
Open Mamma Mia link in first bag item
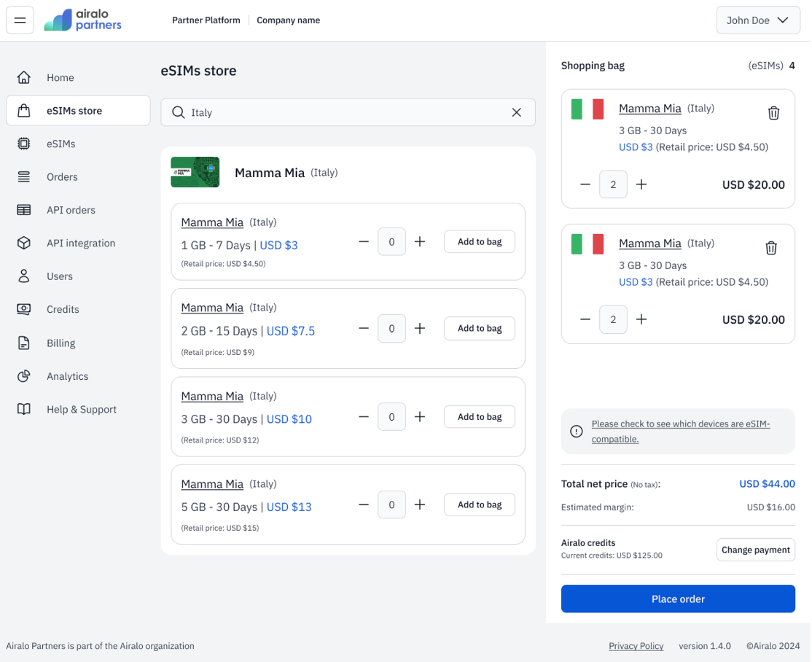click(x=650, y=108)
